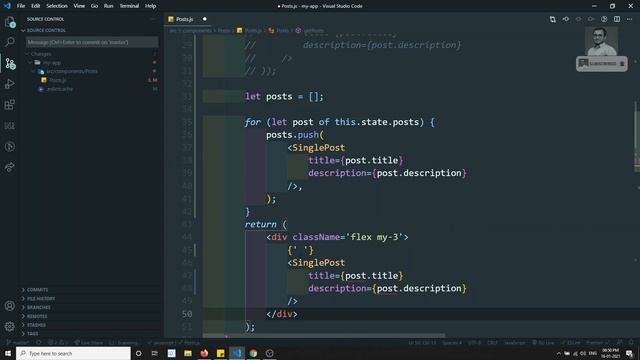Open Sticky Notes from the taskbar
640x360 pixels.
[220, 353]
